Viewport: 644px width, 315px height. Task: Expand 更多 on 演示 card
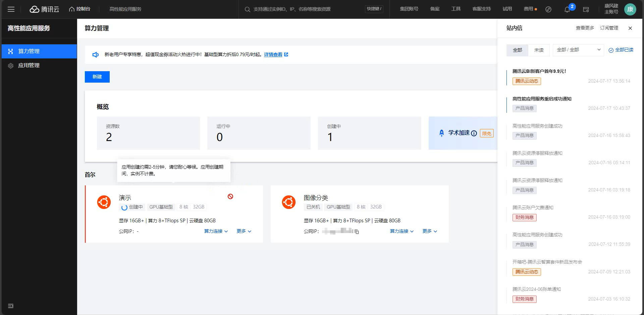(x=244, y=231)
